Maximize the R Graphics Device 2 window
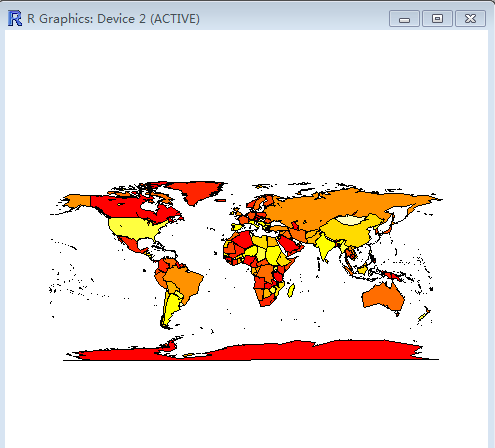The image size is (495, 448). (437, 18)
